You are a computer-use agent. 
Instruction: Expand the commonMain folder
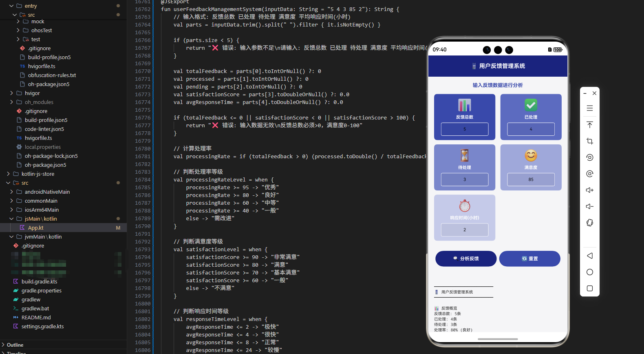(11, 201)
